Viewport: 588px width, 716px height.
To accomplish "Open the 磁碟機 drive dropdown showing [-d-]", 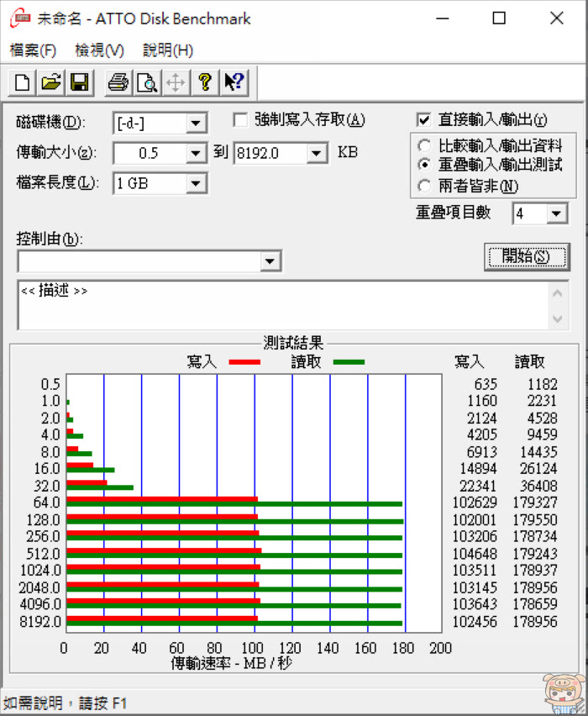I will click(196, 124).
